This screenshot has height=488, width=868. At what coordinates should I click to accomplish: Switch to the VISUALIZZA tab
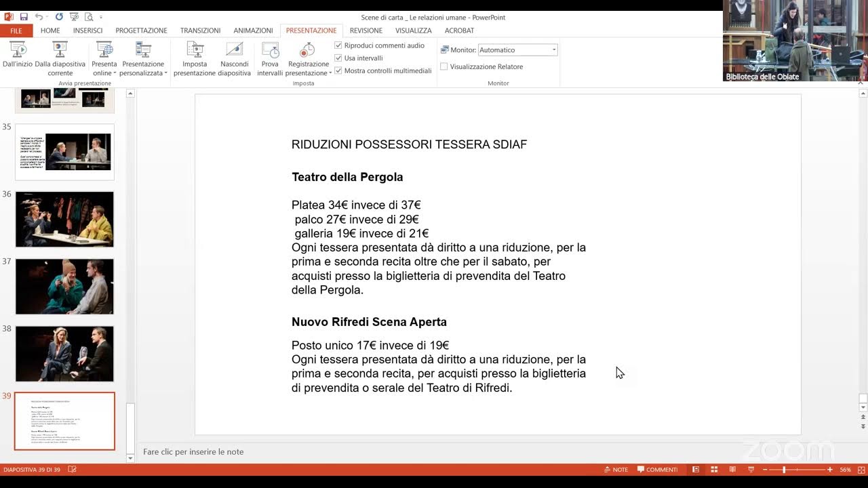pos(414,30)
